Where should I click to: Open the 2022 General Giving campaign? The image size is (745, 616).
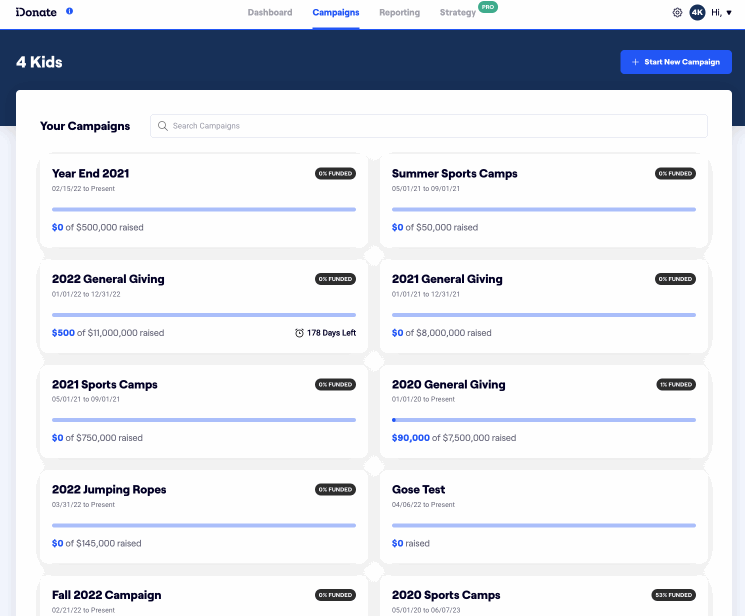pos(204,306)
